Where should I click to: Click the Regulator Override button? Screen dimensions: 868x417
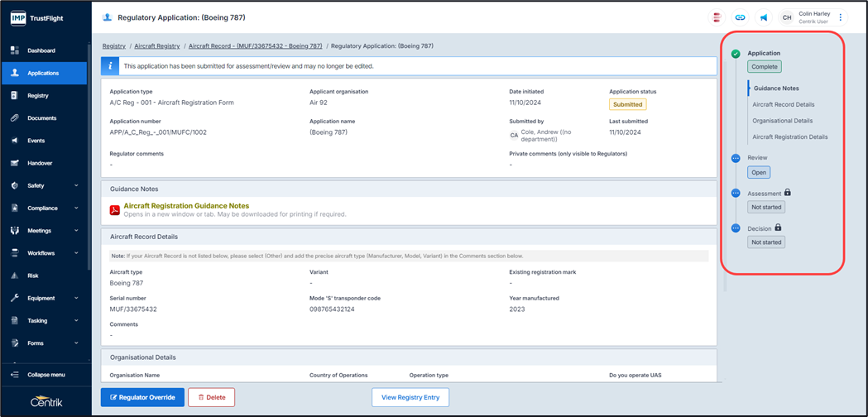142,397
